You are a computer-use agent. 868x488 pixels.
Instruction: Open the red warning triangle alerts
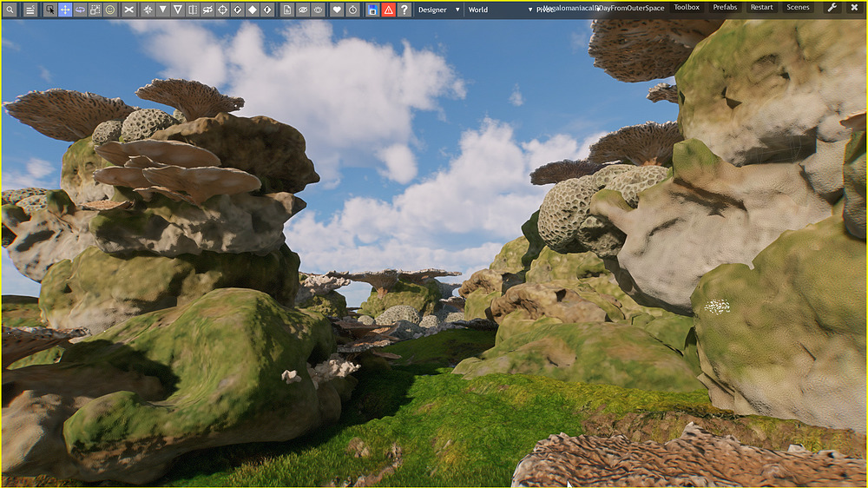tap(388, 10)
